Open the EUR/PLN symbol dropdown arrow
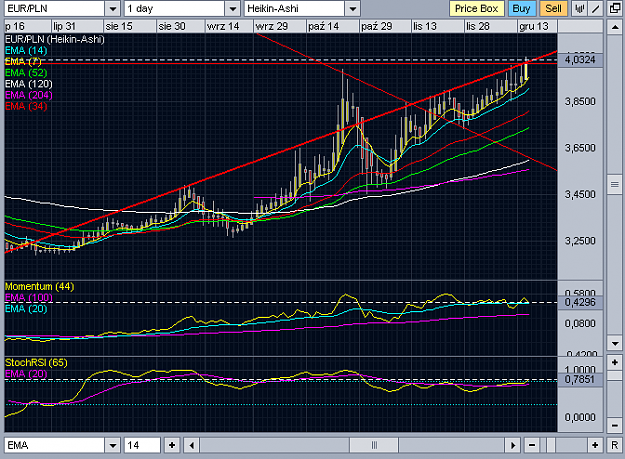This screenshot has height=459, width=625. coord(113,8)
